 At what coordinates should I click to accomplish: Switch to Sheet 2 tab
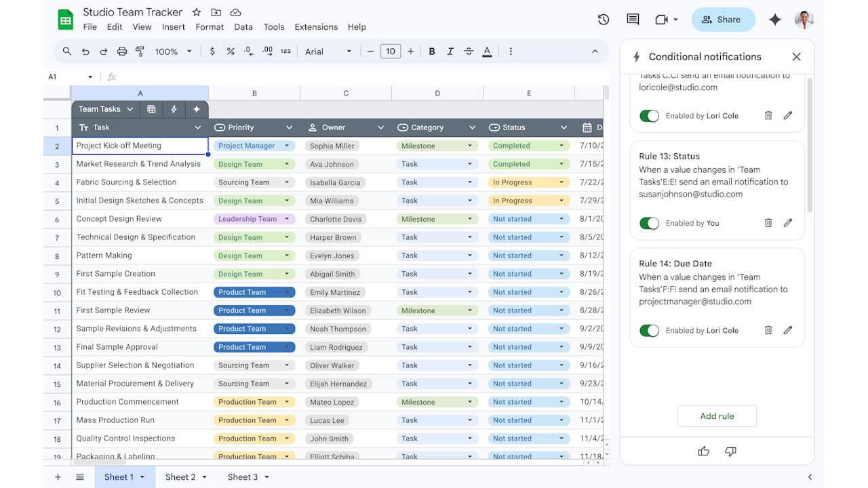point(186,477)
